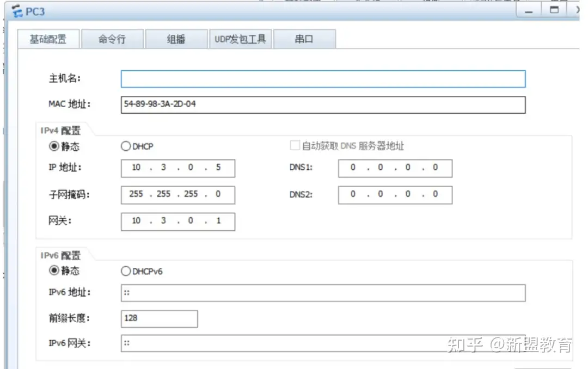
Task: Switch to the 命令行 tab
Action: tap(112, 39)
